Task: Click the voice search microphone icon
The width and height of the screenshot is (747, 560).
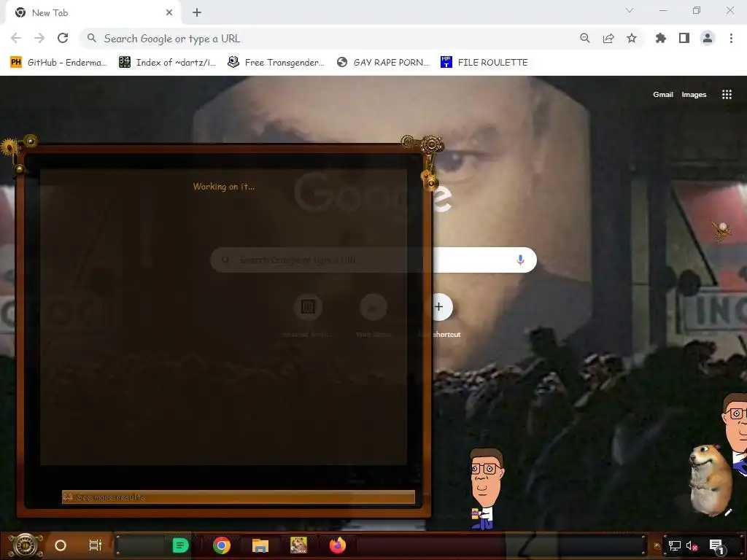Action: tap(520, 260)
